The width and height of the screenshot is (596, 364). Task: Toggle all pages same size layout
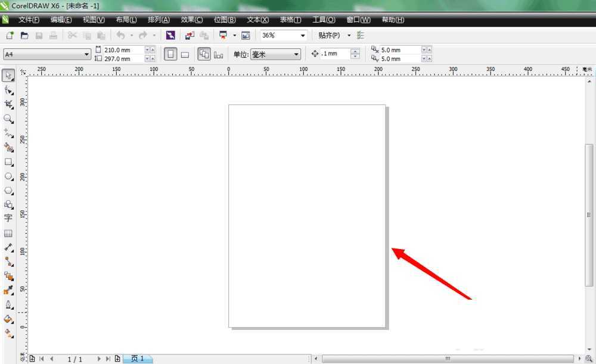pyautogui.click(x=204, y=54)
